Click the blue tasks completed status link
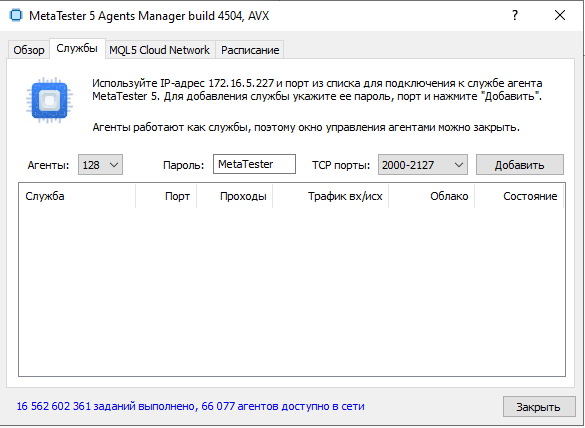This screenshot has height=428, width=585. [x=190, y=406]
